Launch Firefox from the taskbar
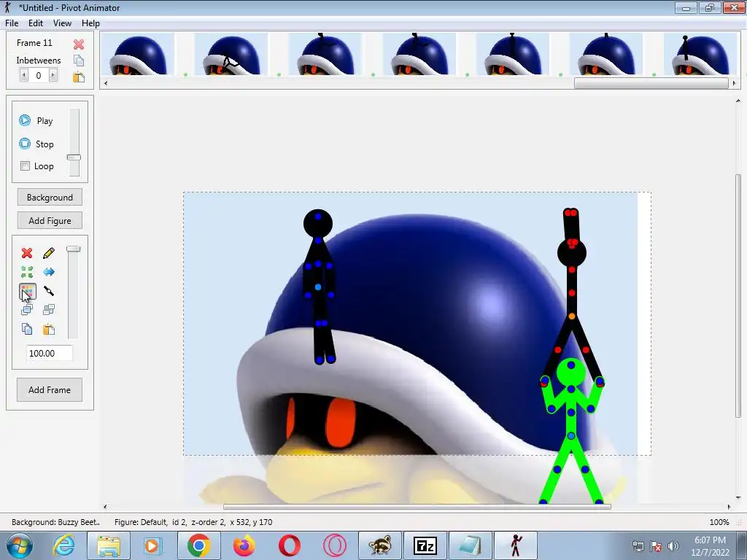 (244, 545)
